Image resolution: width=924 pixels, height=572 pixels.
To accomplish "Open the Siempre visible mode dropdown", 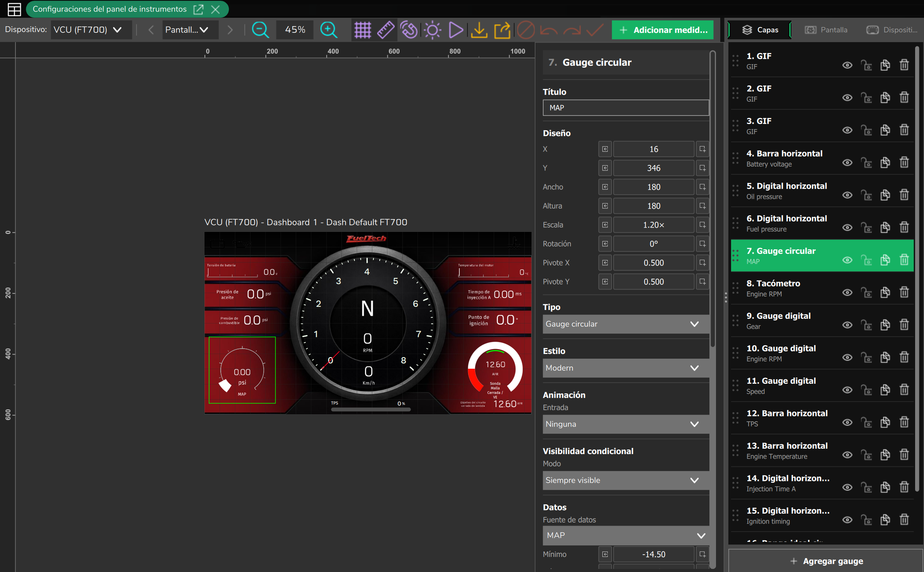I will click(x=626, y=480).
